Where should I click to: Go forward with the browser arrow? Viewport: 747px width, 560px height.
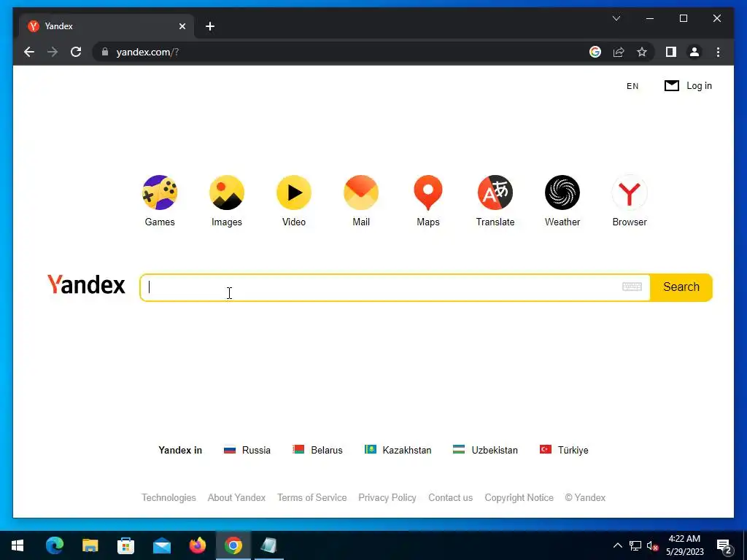click(53, 52)
